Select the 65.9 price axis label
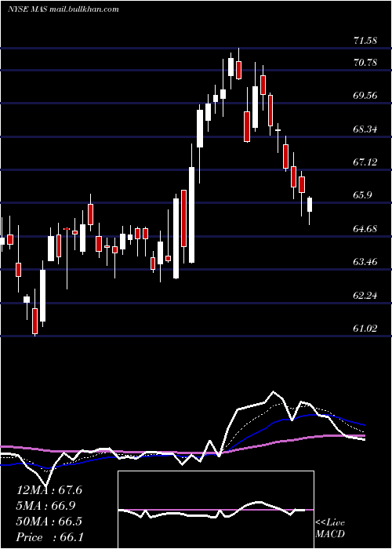Screen dimensions: 392x549 [x=362, y=195]
